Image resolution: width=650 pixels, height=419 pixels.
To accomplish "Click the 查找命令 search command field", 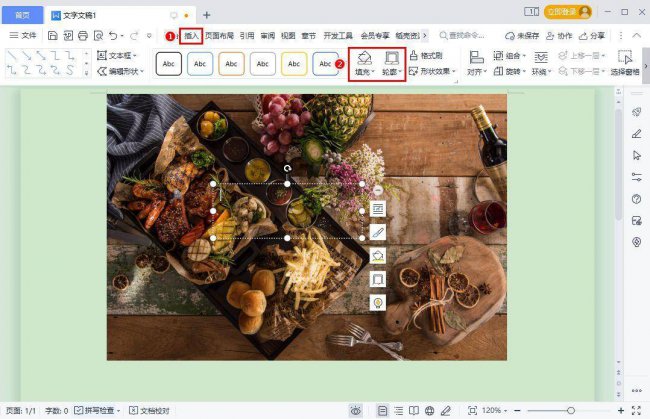I will click(462, 36).
